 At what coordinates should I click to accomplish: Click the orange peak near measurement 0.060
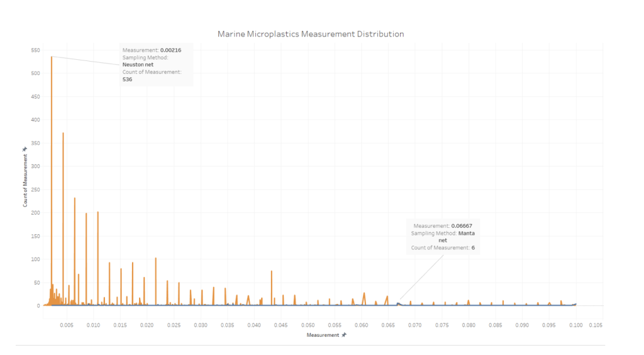[x=364, y=294]
